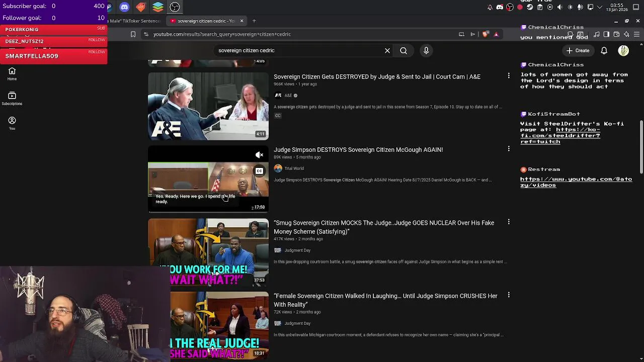The width and height of the screenshot is (644, 362).
Task: Click the youtube.com address bar URL
Action: [222, 34]
